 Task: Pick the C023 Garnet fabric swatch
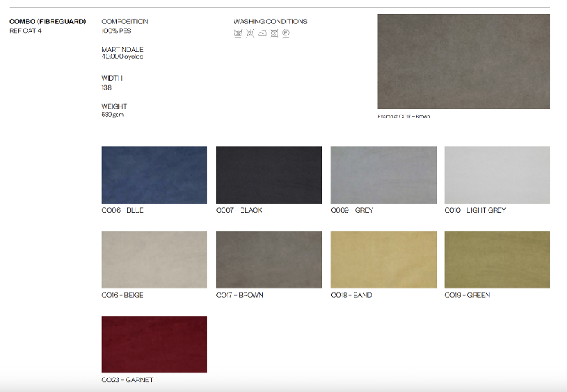tap(154, 344)
